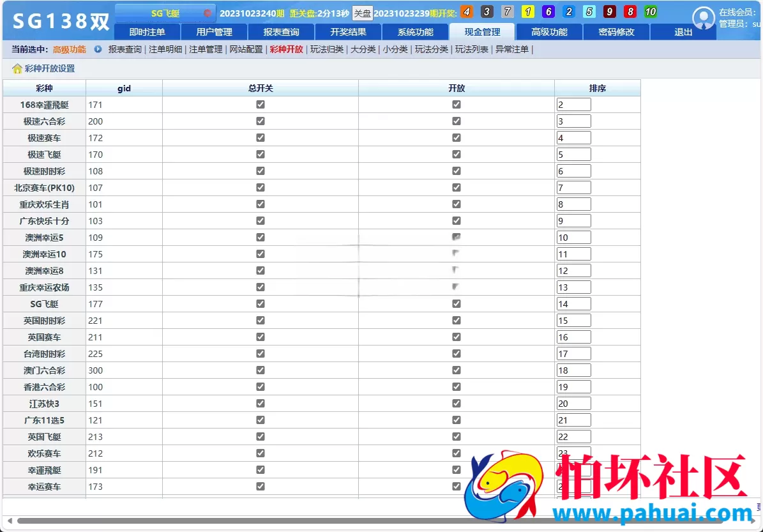Viewport: 763px width, 532px height.
Task: Click the dark red lottery ball number 9
Action: point(609,11)
